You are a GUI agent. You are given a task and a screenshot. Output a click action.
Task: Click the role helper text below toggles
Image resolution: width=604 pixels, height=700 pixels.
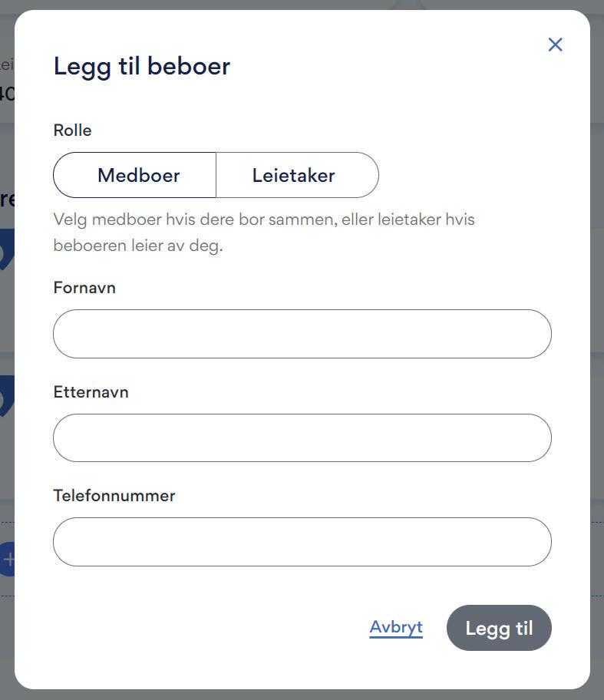point(264,232)
